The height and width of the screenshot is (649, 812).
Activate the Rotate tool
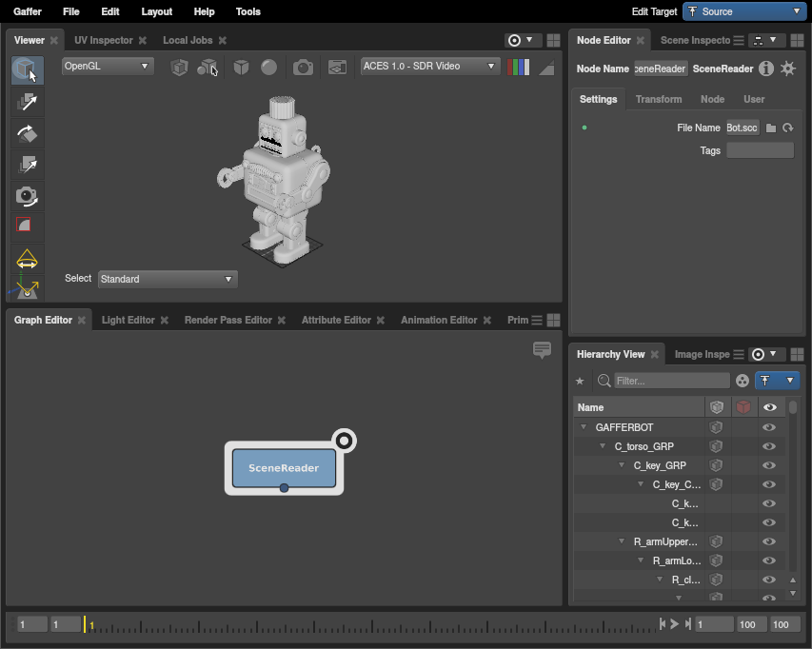pos(27,133)
